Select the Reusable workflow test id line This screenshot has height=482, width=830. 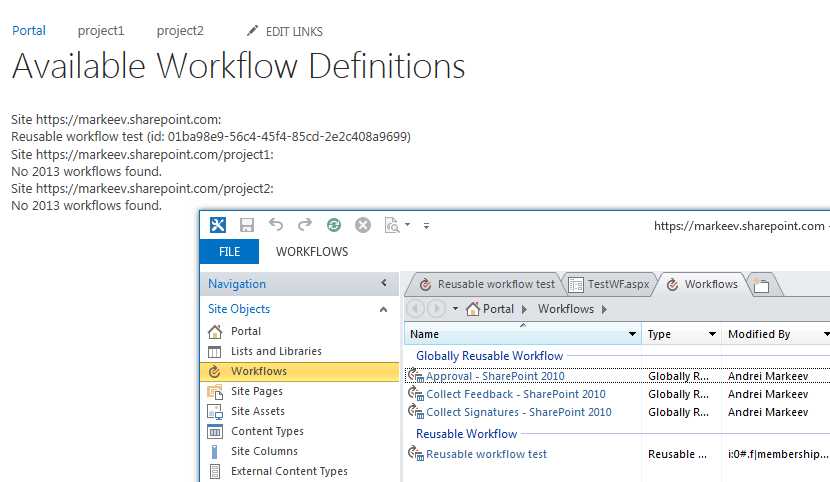(x=211, y=137)
